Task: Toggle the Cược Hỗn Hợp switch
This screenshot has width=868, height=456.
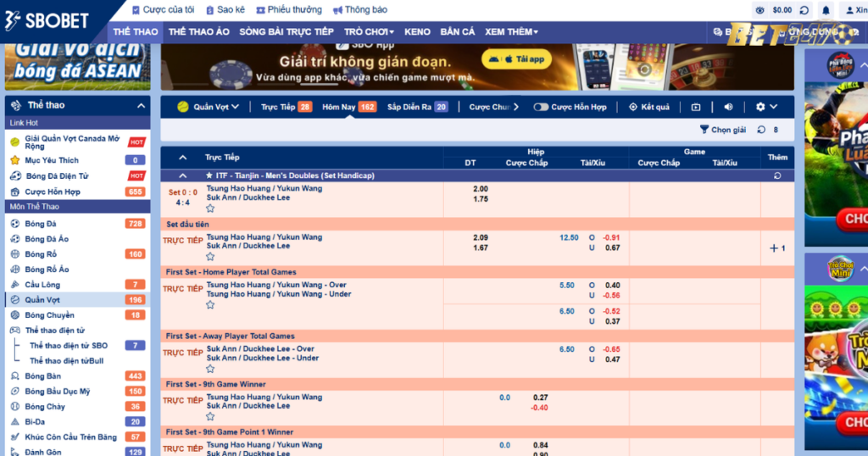Action: point(540,107)
